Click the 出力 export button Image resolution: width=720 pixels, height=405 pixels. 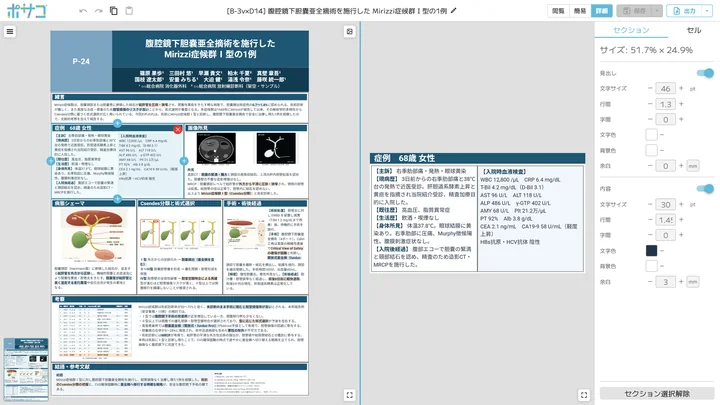click(x=684, y=11)
